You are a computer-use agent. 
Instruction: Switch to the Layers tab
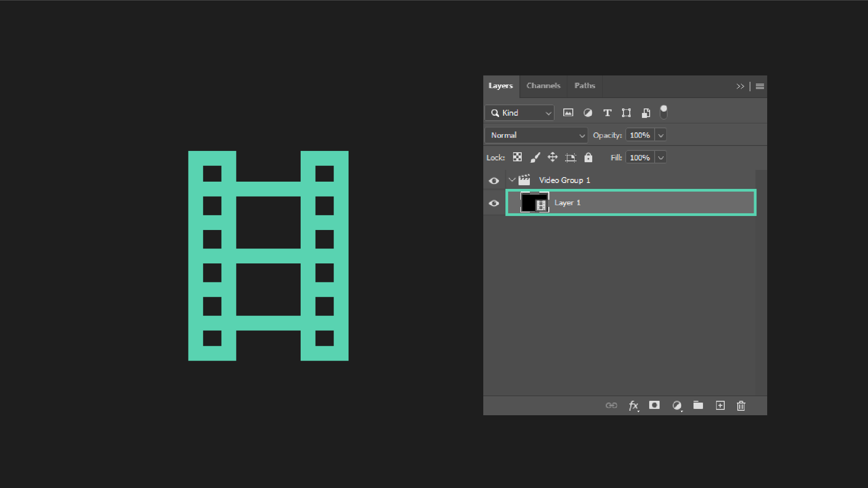click(501, 86)
